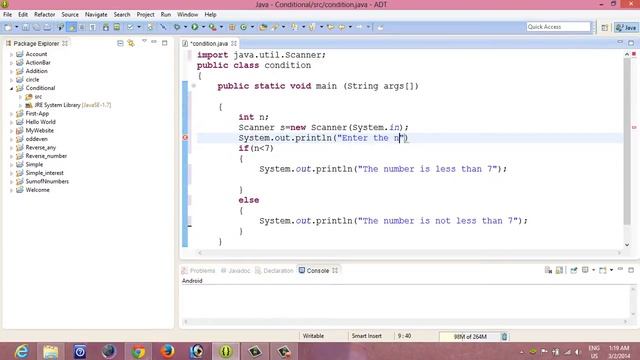Select the Simple_interest project
Viewport: 640px width, 360px height.
point(44,173)
